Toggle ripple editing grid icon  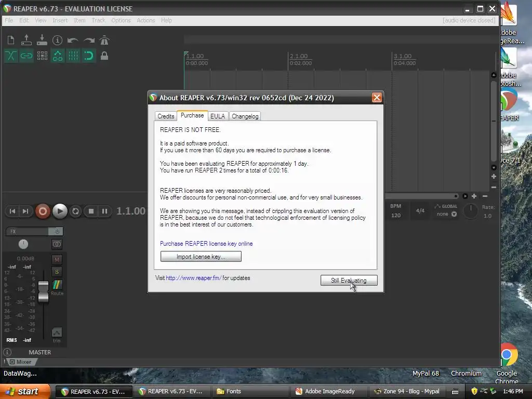click(42, 56)
